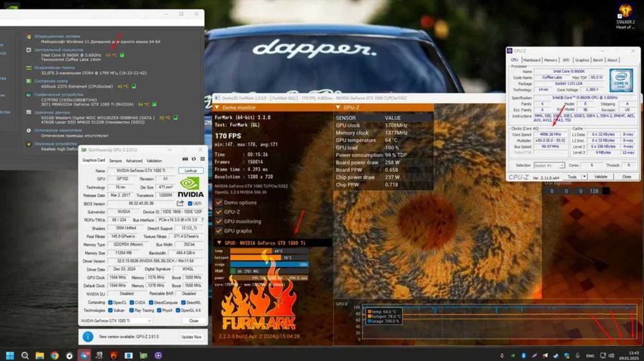Collapse the FurMark Demo monitor panel
Image resolution: width=644 pixels, height=361 pixels.
coord(217,107)
